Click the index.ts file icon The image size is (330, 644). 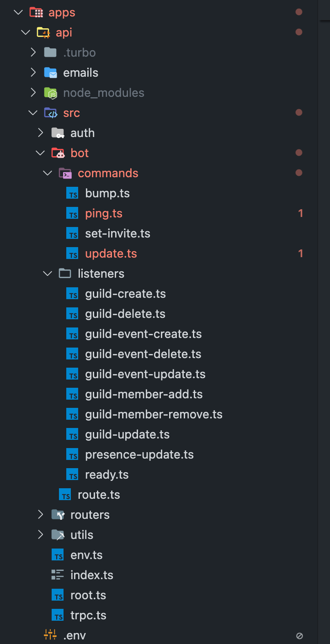[58, 575]
